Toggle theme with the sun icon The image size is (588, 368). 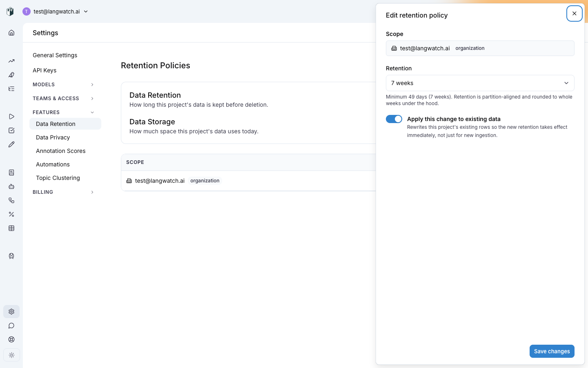(11, 355)
